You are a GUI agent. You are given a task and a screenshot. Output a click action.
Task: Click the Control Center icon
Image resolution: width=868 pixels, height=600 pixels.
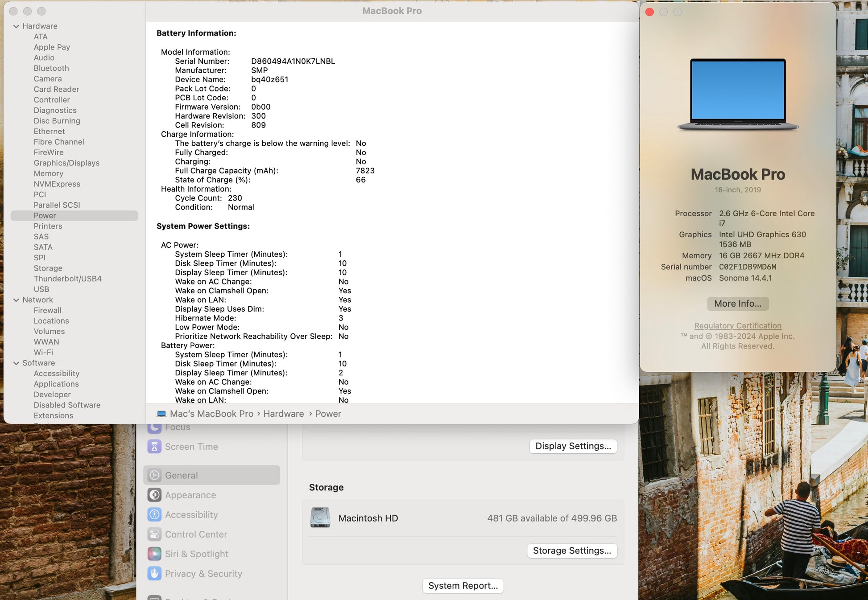(154, 534)
